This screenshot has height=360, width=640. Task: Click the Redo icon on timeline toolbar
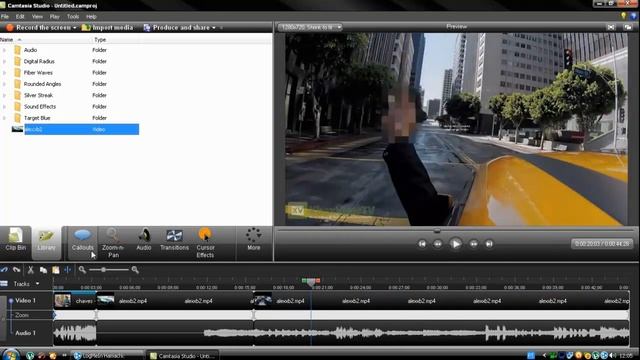click(17, 270)
